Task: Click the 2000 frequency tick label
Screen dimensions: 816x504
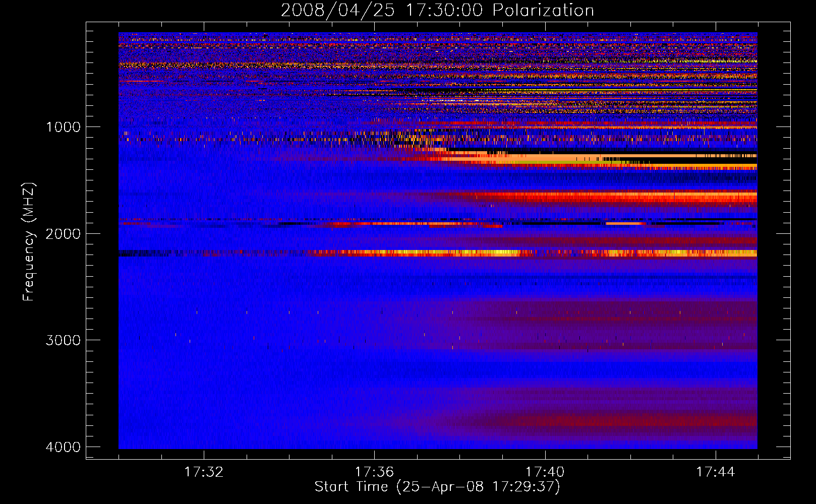Action: (63, 234)
